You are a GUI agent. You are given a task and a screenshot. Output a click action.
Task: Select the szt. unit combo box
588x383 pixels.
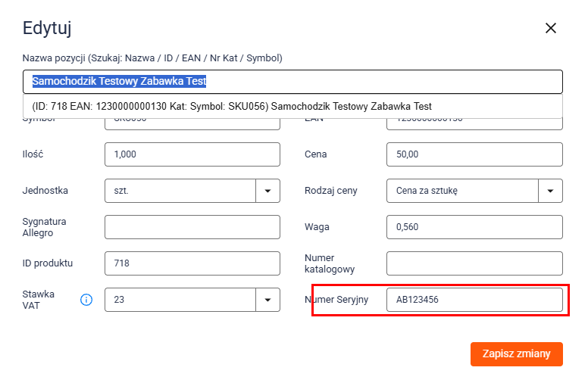tap(180, 191)
